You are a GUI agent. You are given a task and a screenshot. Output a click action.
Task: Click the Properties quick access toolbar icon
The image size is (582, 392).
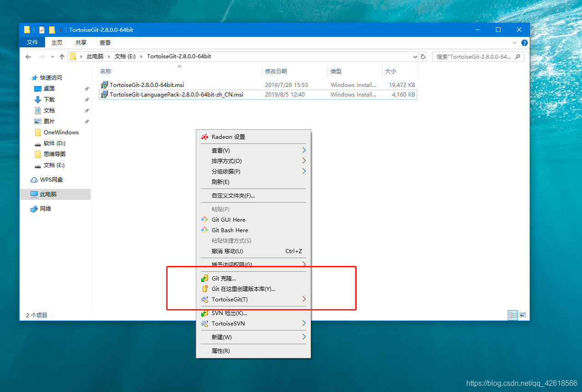(x=42, y=30)
